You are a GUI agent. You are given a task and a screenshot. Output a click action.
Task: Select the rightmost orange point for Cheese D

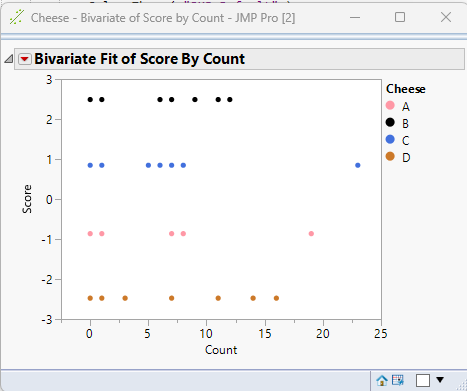tap(276, 298)
